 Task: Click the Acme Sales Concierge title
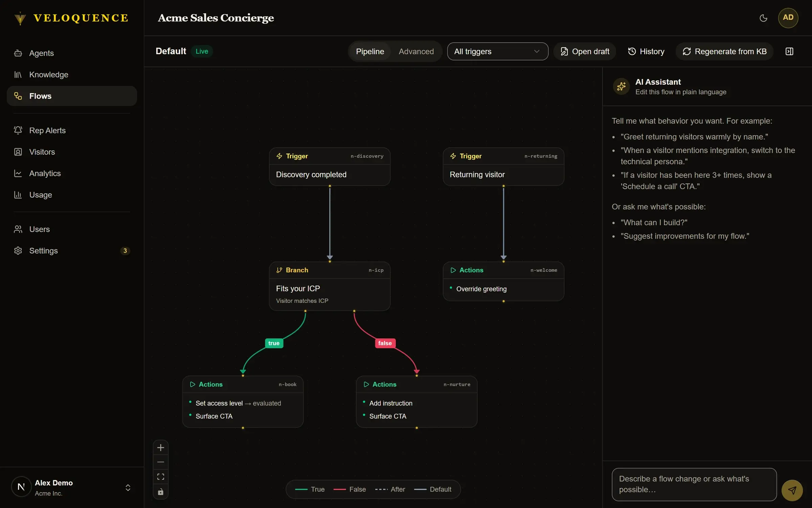(216, 18)
